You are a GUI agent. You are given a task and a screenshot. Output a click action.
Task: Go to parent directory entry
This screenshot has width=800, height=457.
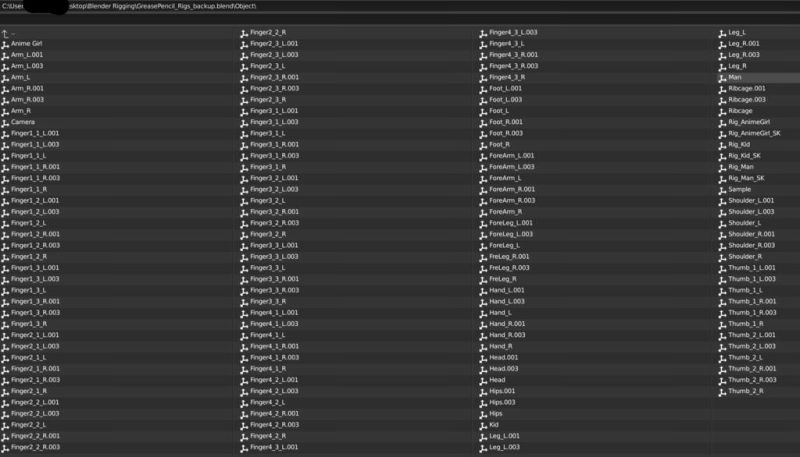tap(8, 34)
